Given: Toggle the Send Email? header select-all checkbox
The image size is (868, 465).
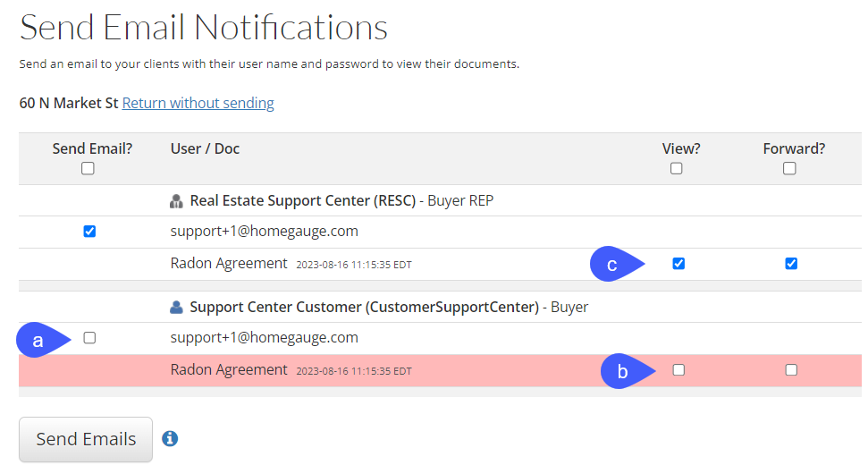Looking at the screenshot, I should (x=88, y=168).
